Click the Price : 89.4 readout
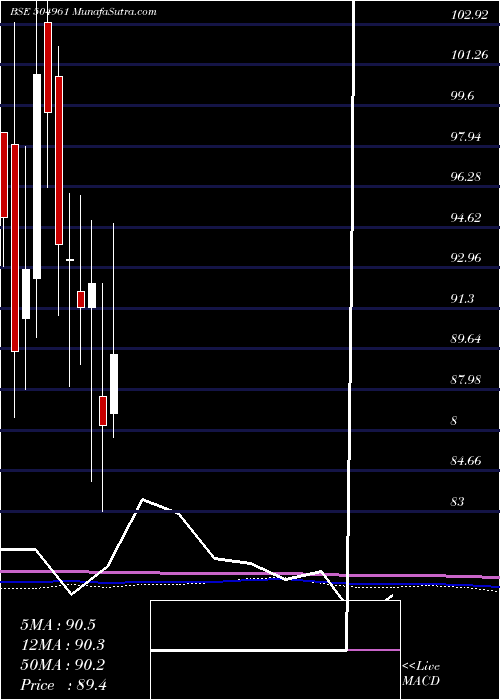 coord(63,685)
